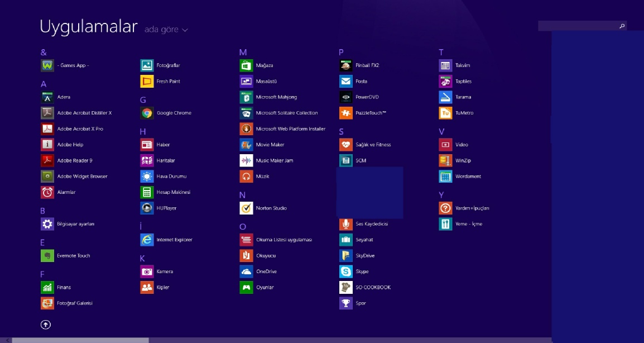Open the 'ada göre' sort dropdown
This screenshot has width=644, height=343.
click(x=166, y=30)
